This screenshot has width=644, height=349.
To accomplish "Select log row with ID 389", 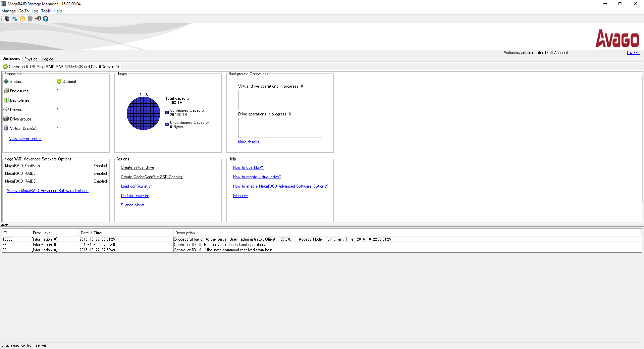I will point(322,245).
